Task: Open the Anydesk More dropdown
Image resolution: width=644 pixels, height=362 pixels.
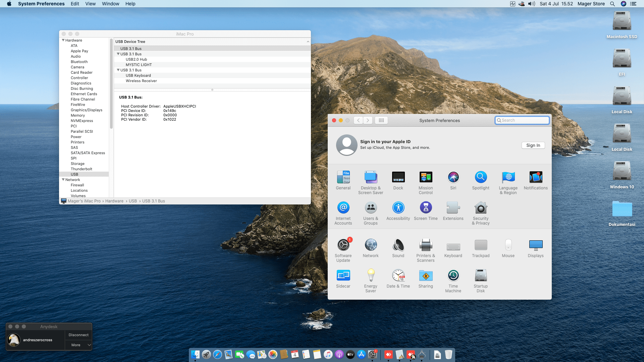Action: [x=78, y=345]
